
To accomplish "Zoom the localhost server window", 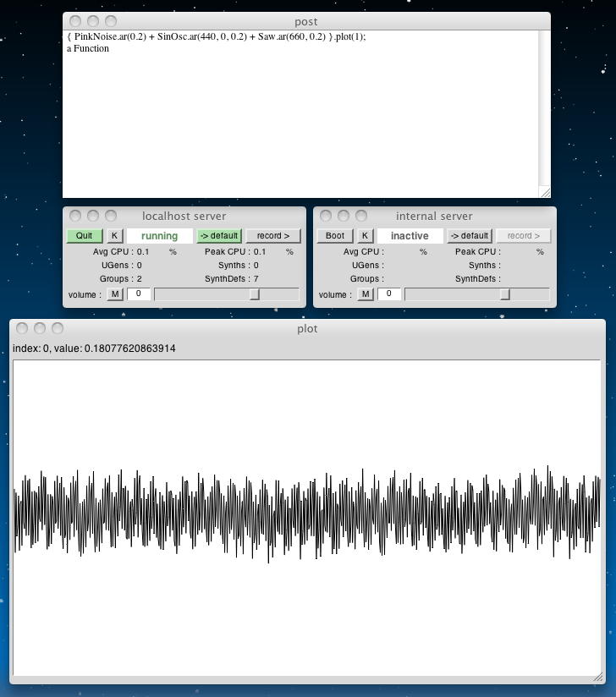I will [x=111, y=216].
